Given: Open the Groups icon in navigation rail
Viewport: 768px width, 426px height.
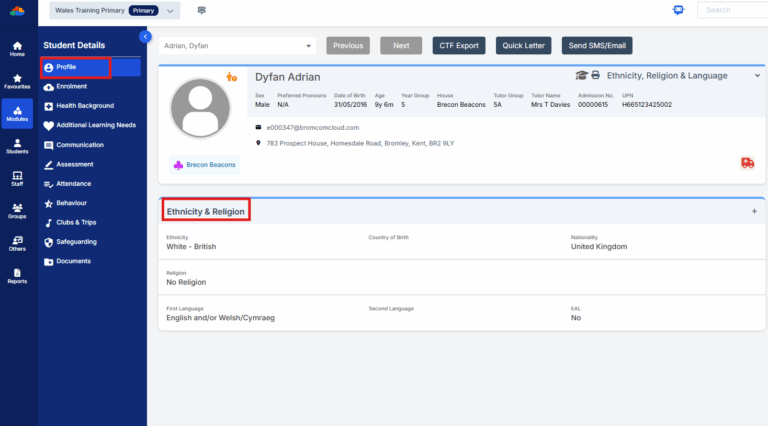Looking at the screenshot, I should 17,210.
